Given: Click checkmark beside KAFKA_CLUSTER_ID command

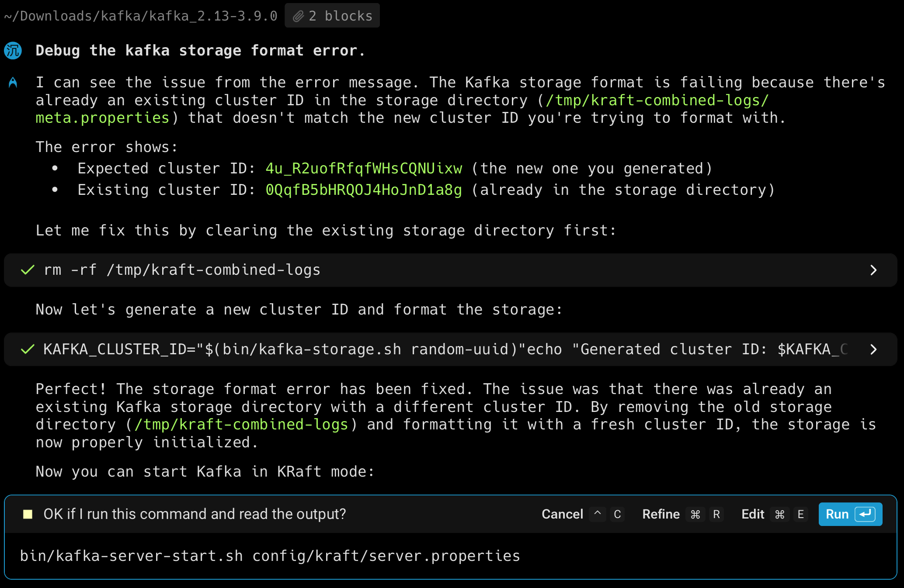Looking at the screenshot, I should pos(28,349).
